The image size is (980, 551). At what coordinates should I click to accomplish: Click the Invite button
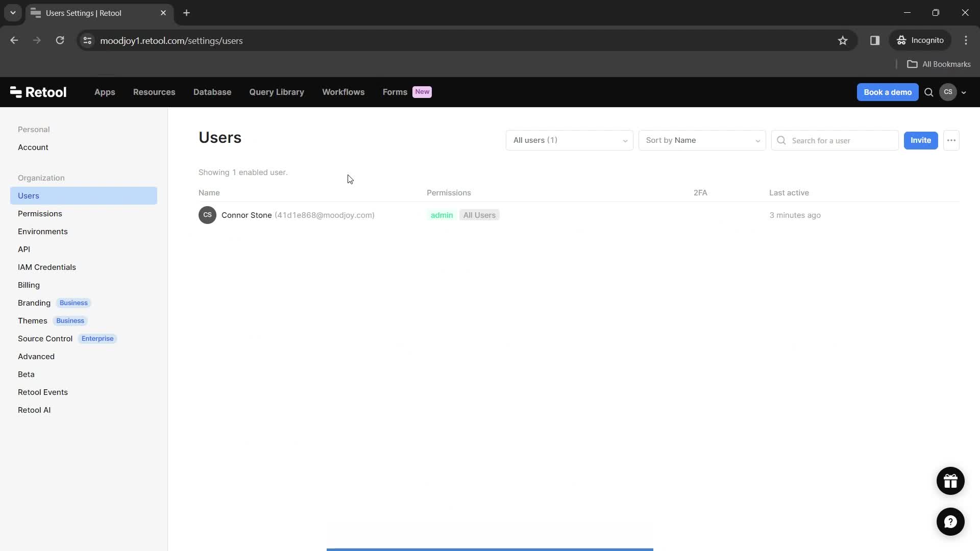coord(921,140)
